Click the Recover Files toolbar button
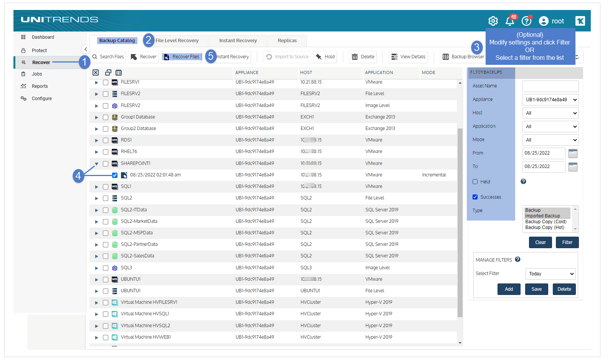 tap(182, 57)
